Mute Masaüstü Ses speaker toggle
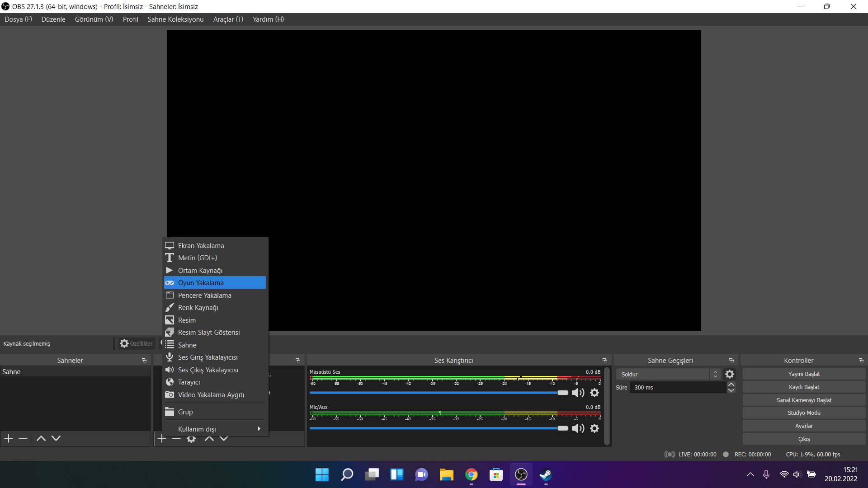This screenshot has height=488, width=868. (x=578, y=393)
